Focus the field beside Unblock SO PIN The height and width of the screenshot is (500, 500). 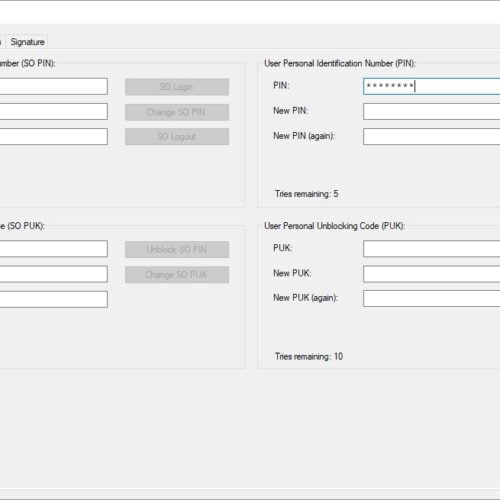[54, 249]
